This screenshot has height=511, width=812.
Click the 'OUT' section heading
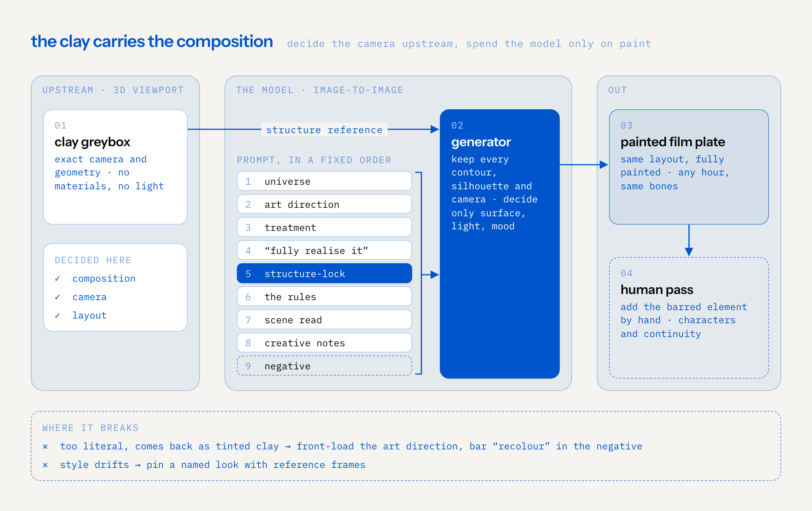617,90
